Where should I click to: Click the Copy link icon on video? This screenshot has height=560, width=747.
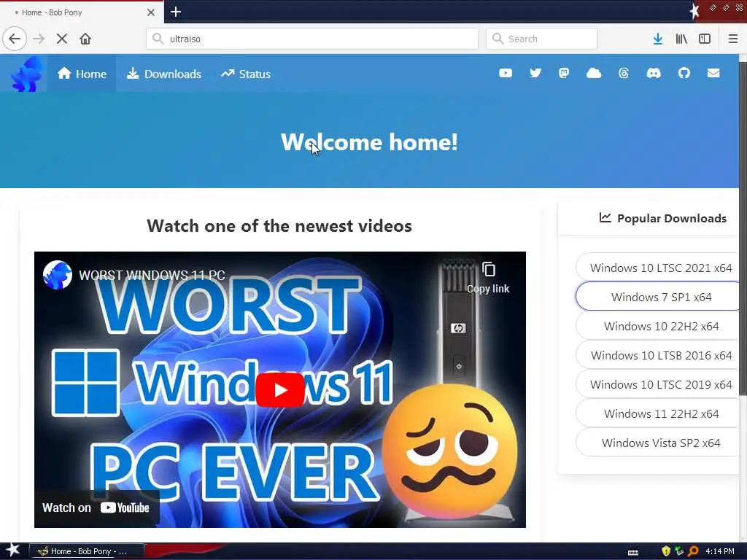pyautogui.click(x=488, y=278)
